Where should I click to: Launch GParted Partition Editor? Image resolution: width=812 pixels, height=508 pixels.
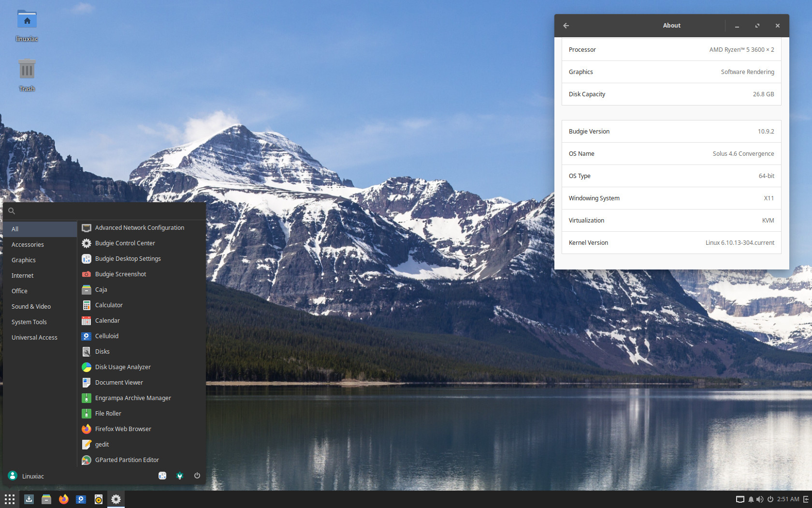(141, 460)
